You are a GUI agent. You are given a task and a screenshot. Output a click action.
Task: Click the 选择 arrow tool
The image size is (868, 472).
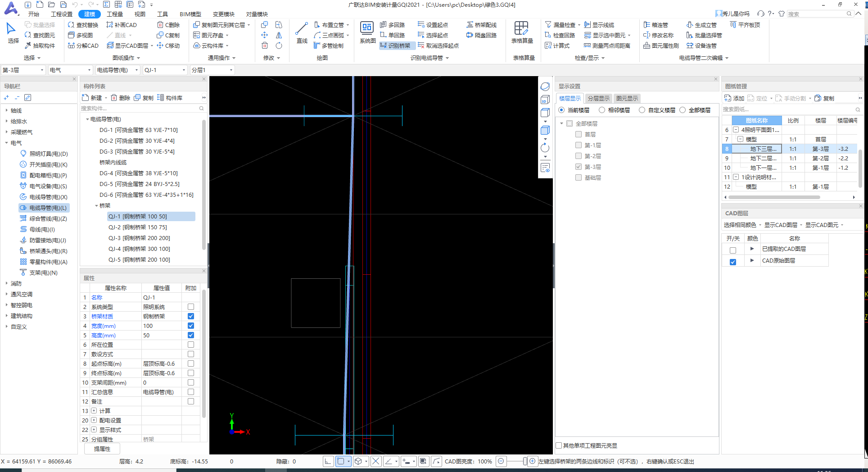(13, 33)
